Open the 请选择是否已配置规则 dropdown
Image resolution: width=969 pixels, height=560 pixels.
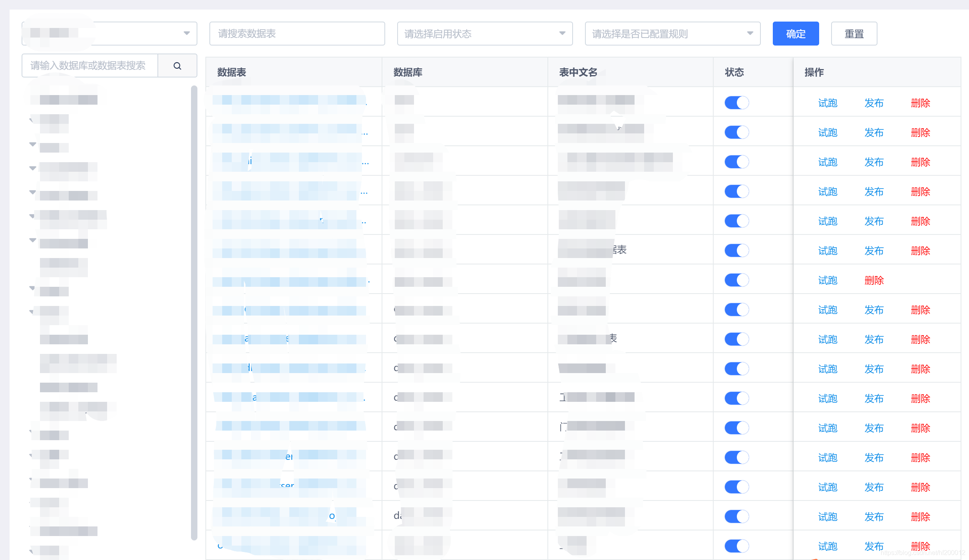click(x=673, y=34)
